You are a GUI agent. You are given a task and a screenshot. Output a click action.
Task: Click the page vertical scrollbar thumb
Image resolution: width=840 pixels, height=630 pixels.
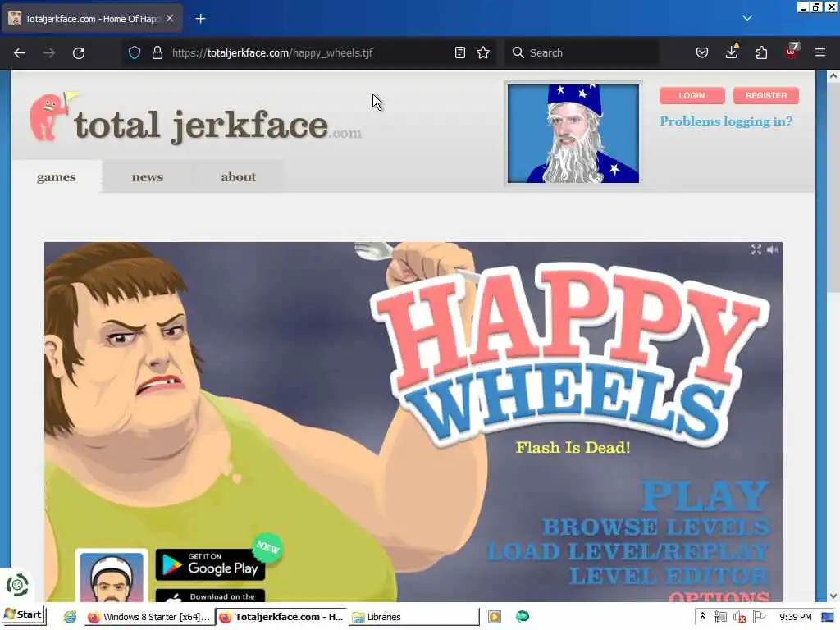[833, 188]
